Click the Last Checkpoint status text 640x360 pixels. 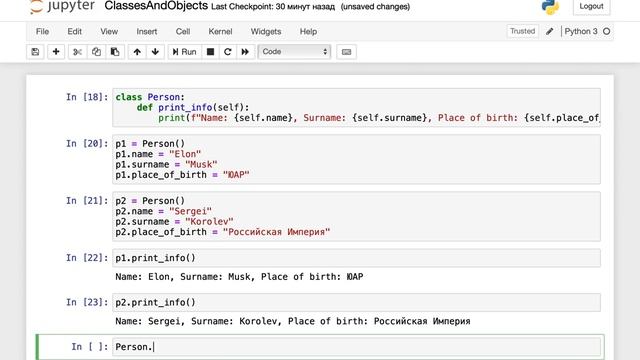point(273,7)
